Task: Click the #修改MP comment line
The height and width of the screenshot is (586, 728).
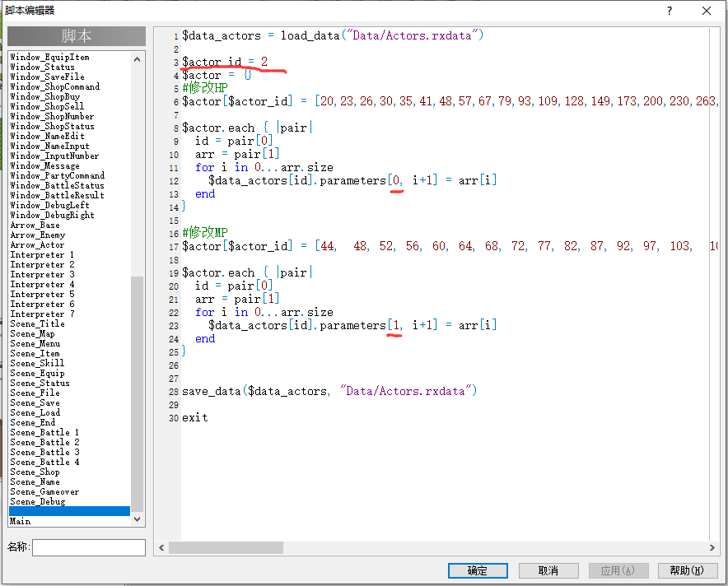Action: click(x=205, y=232)
